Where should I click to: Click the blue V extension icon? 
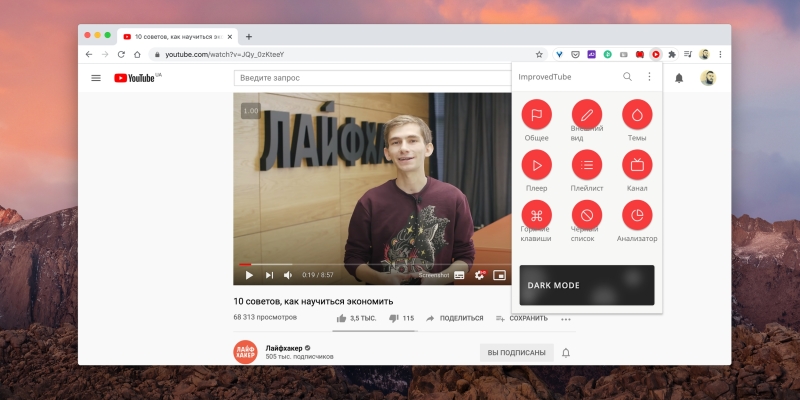pyautogui.click(x=559, y=54)
